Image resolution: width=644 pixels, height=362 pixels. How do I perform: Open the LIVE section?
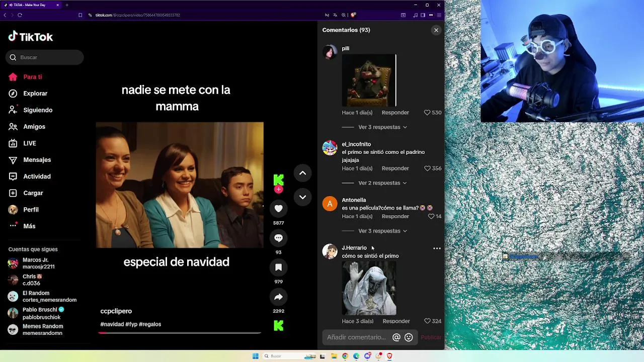pyautogui.click(x=30, y=143)
